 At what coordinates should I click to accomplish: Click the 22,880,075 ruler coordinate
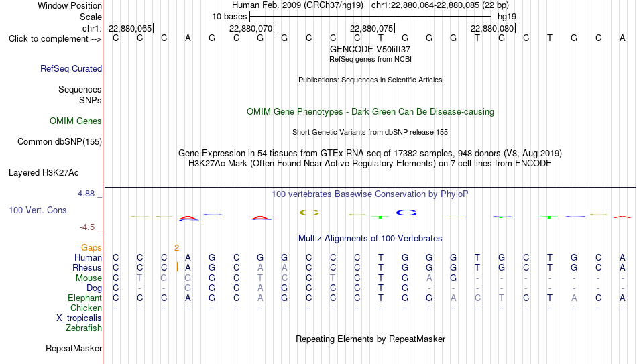(x=371, y=28)
